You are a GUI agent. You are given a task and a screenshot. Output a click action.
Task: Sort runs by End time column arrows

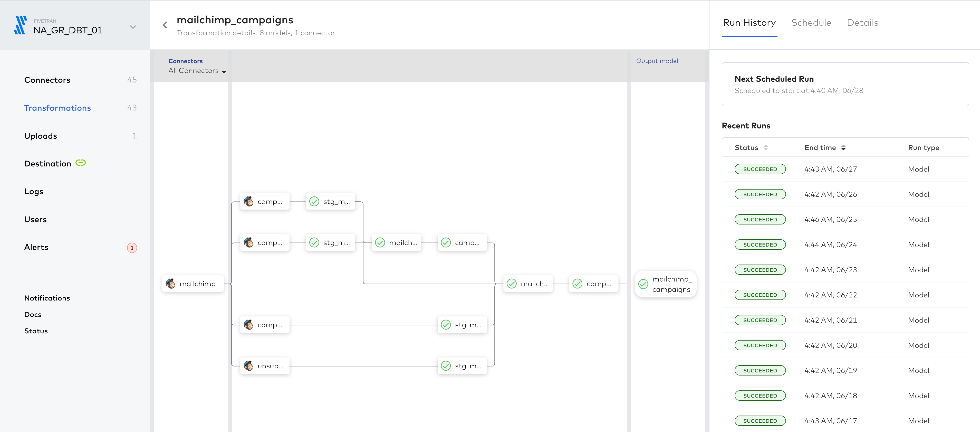843,148
